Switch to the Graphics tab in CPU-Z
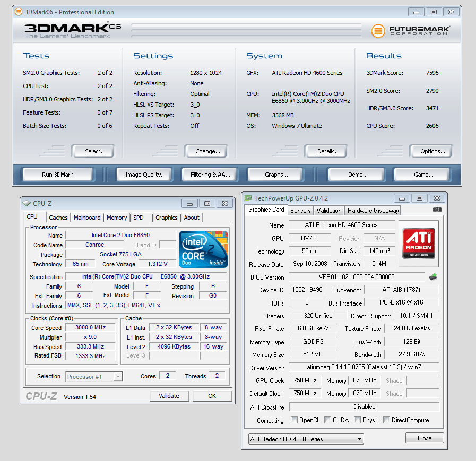 click(x=166, y=218)
